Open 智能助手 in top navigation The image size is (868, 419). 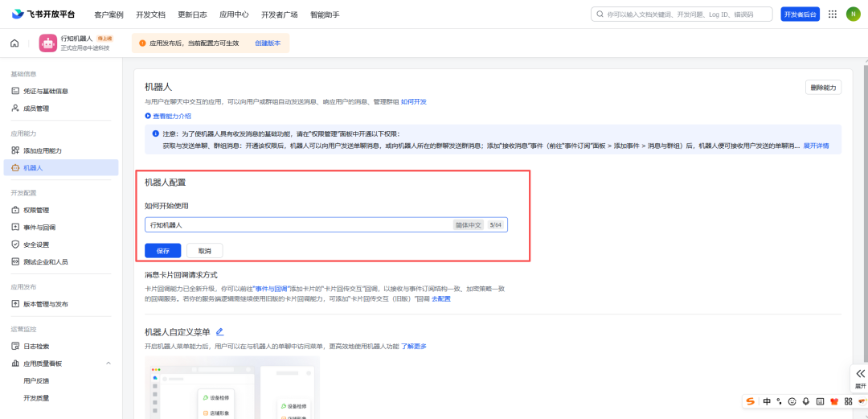click(325, 15)
